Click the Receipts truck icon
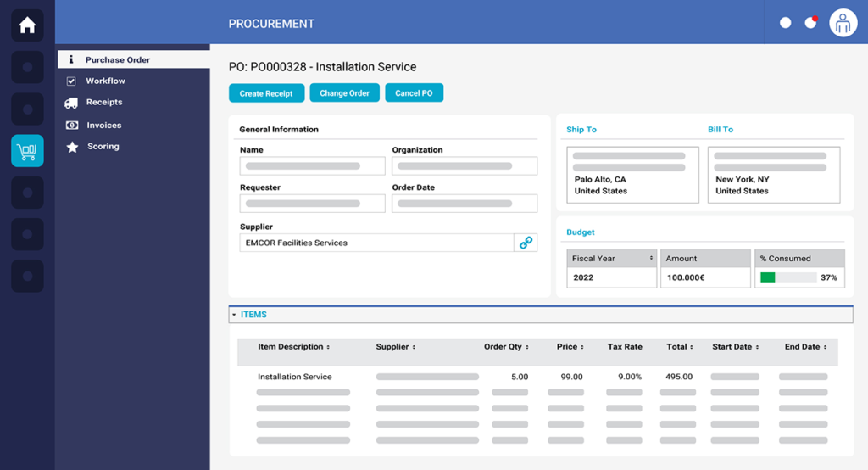Viewport: 868px width, 470px height. point(71,103)
